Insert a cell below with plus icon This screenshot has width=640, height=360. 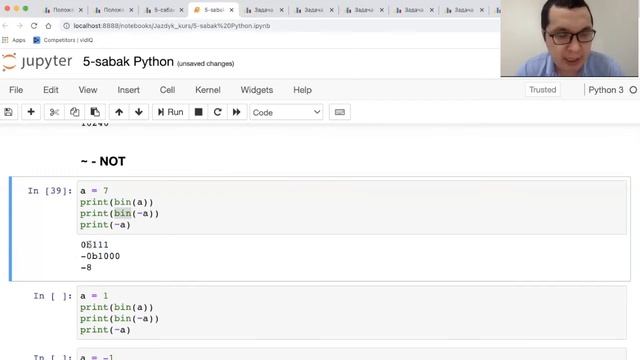tap(31, 112)
